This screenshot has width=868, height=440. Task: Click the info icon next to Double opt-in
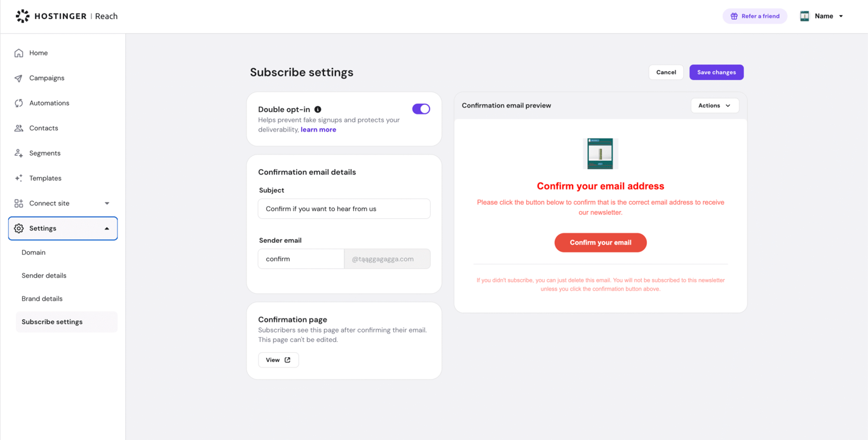click(318, 109)
